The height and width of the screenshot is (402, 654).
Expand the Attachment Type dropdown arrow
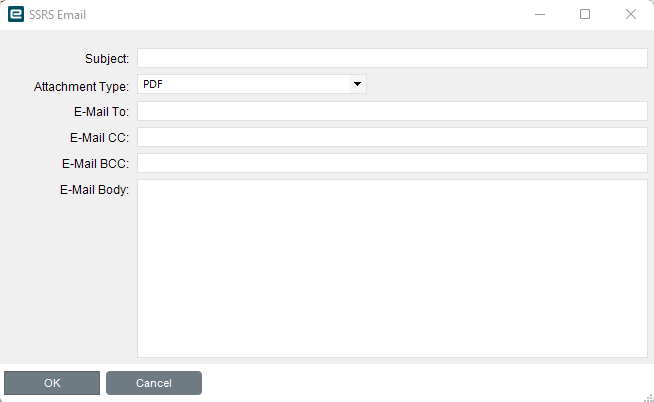point(356,85)
